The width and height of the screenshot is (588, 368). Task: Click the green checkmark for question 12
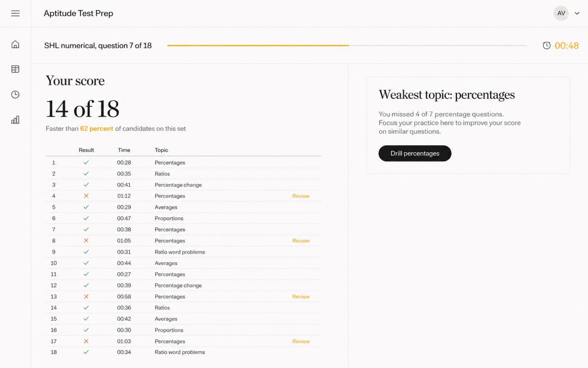pos(86,286)
